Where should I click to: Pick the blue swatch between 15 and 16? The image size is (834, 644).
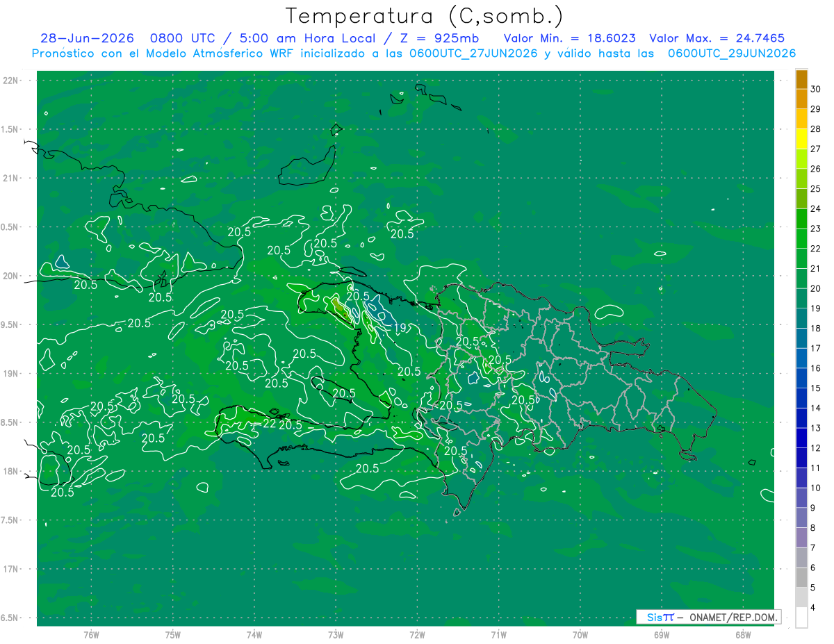click(801, 378)
